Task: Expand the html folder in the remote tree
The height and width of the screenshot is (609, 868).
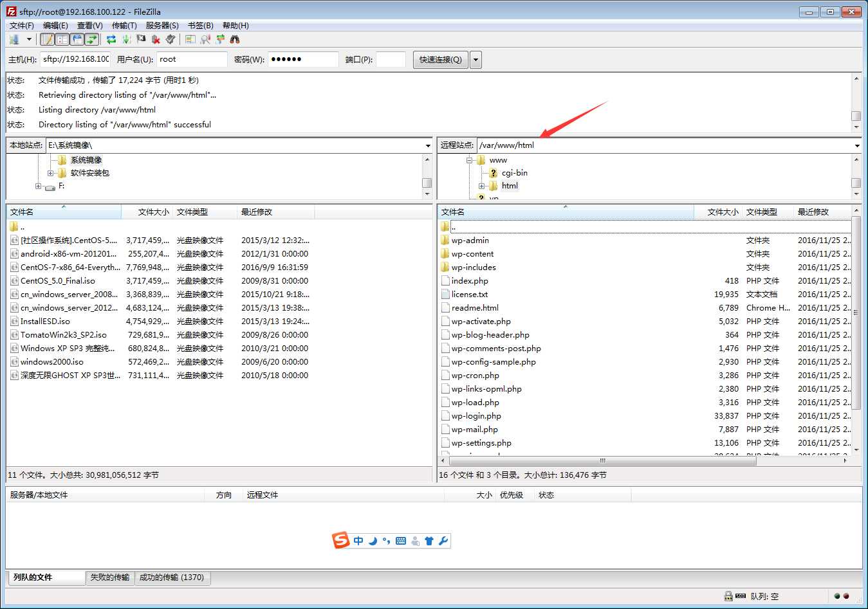Action: tap(481, 186)
